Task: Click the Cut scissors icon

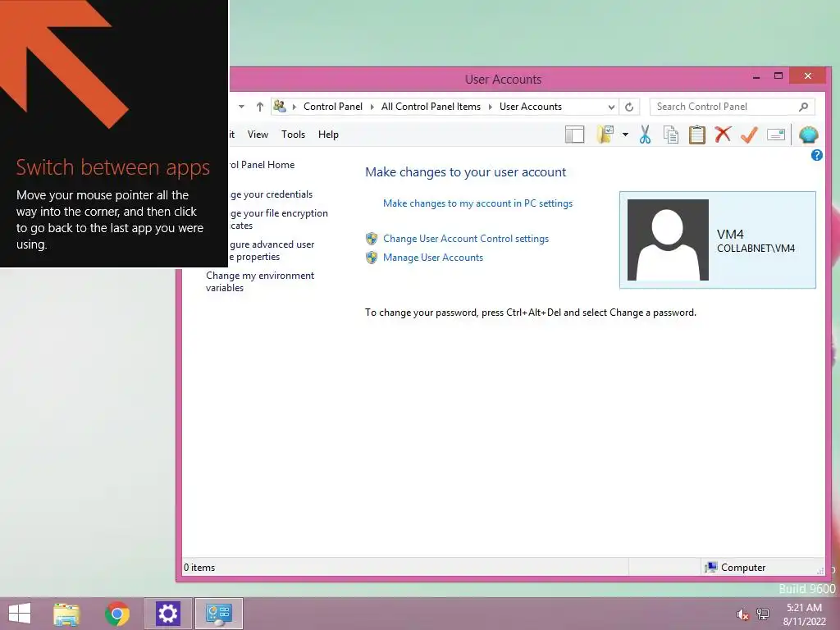Action: pyautogui.click(x=645, y=135)
